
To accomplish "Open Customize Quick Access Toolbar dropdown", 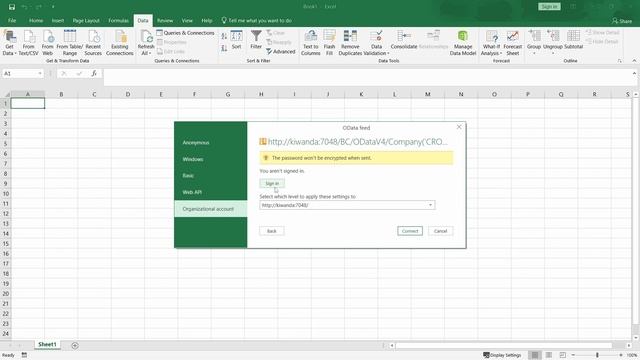I will pyautogui.click(x=53, y=7).
